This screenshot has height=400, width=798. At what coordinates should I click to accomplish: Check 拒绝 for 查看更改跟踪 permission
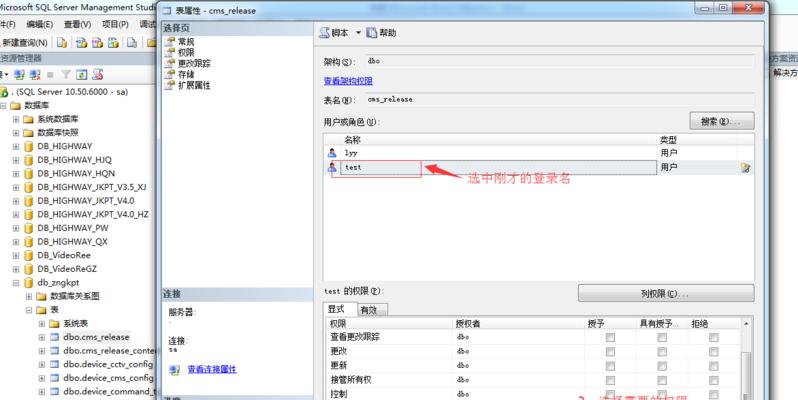point(714,337)
